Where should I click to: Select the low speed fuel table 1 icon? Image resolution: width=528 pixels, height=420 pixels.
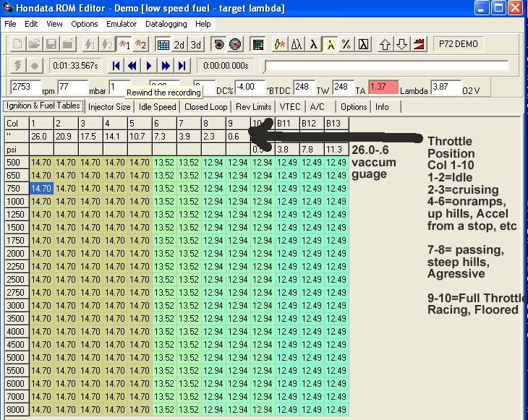pyautogui.click(x=90, y=44)
